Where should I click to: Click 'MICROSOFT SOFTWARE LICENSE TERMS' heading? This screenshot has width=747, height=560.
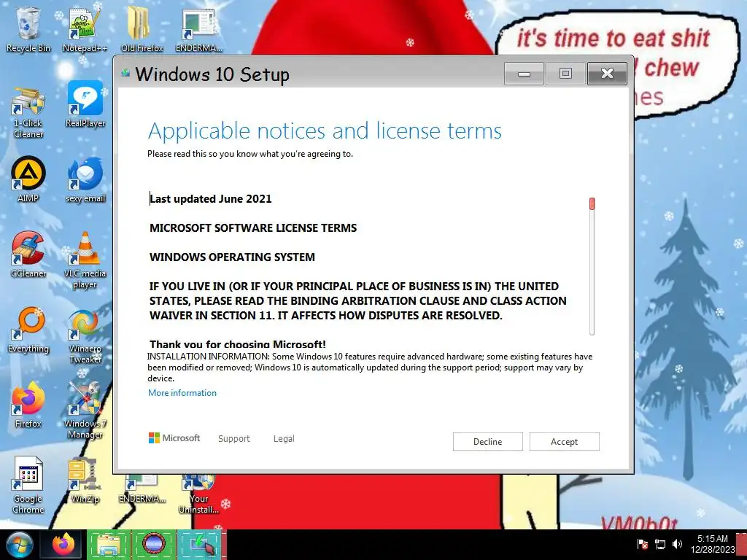tap(253, 227)
